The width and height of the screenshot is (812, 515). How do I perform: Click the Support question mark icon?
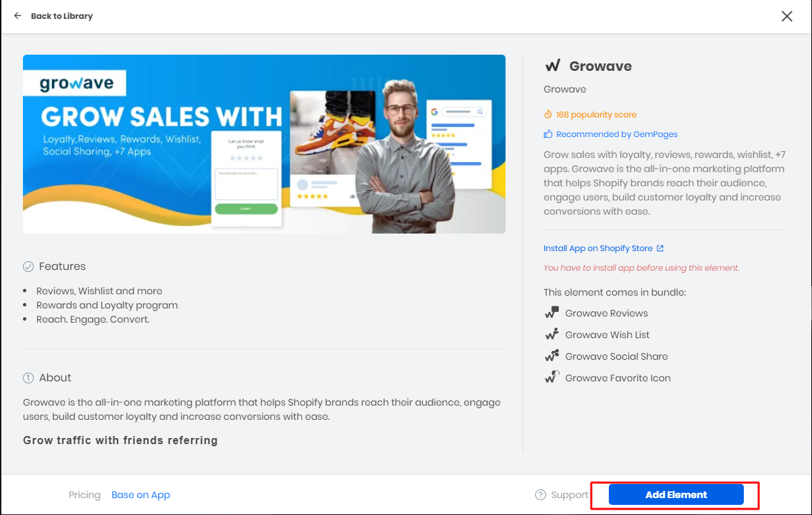click(540, 495)
